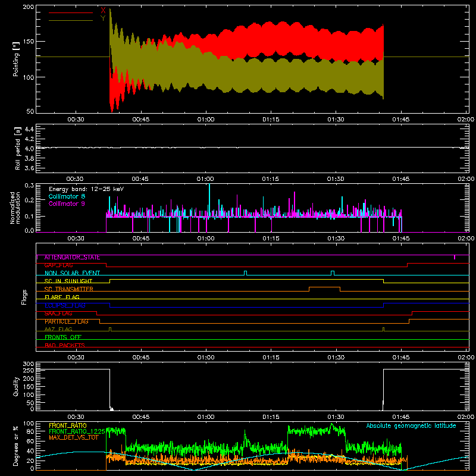Viewport: 476px width, 476px height.
Task: Click the white roll period line
Action: 252,148
